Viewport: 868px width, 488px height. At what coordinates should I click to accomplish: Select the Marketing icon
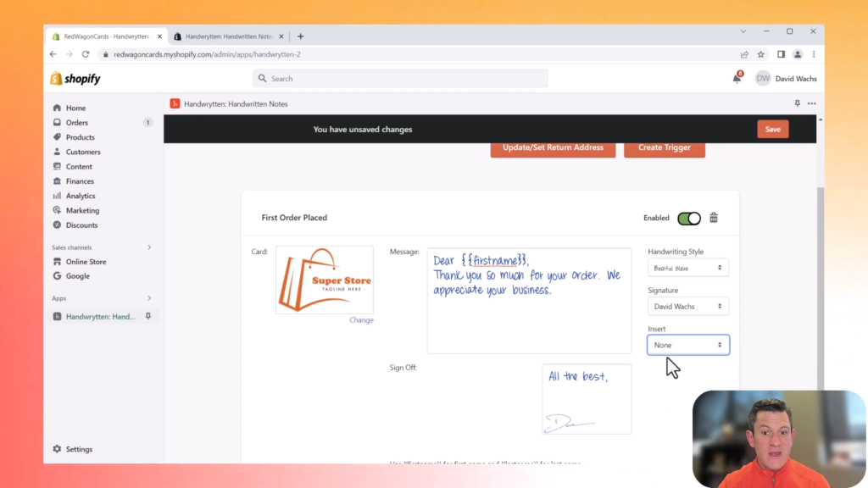click(x=57, y=210)
